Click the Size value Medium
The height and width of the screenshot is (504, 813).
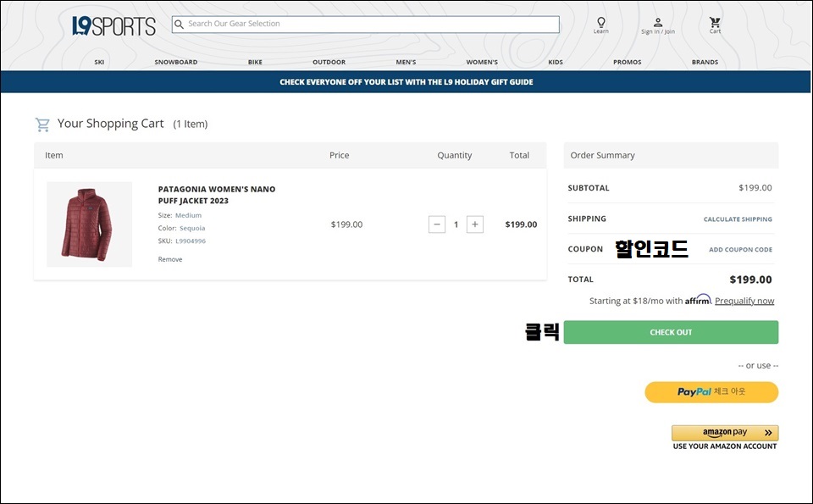[x=188, y=215]
